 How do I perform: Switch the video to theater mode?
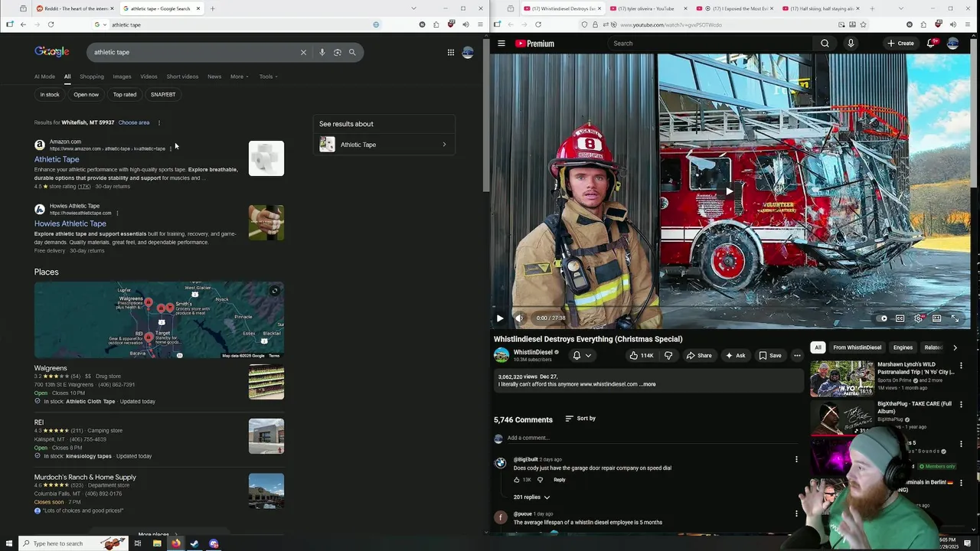(936, 318)
